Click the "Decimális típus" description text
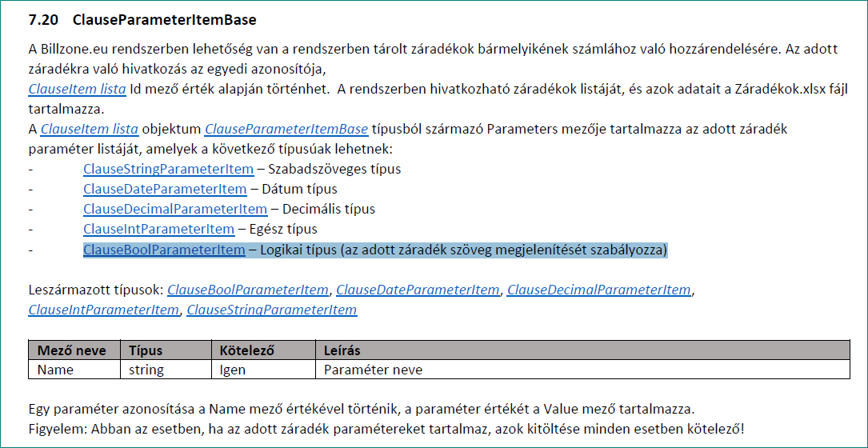 [330, 210]
